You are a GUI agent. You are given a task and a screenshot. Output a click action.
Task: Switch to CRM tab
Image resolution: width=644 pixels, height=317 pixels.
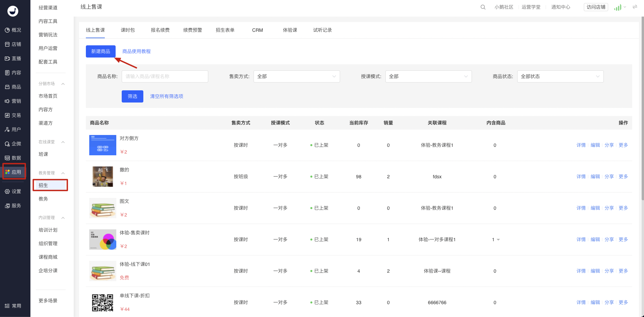coord(258,30)
